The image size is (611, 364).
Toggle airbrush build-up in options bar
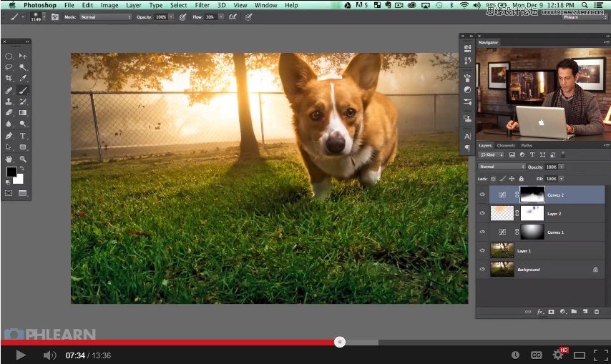tap(233, 16)
